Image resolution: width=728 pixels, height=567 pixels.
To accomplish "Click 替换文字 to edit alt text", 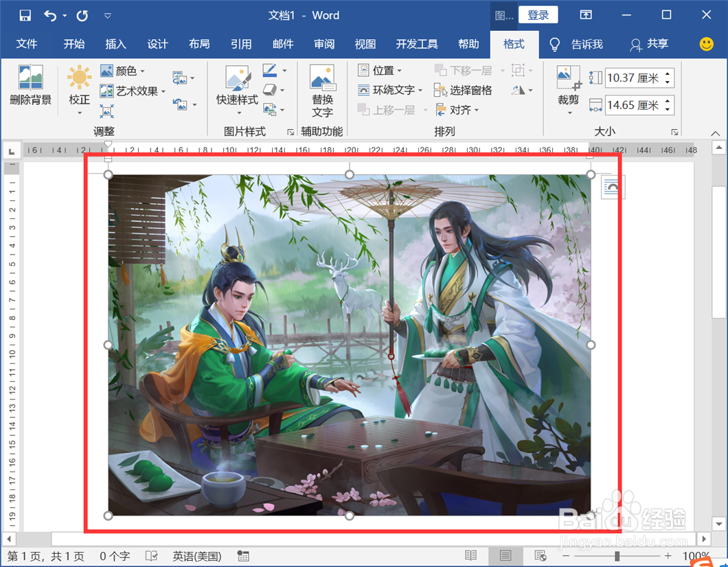I will tap(323, 89).
